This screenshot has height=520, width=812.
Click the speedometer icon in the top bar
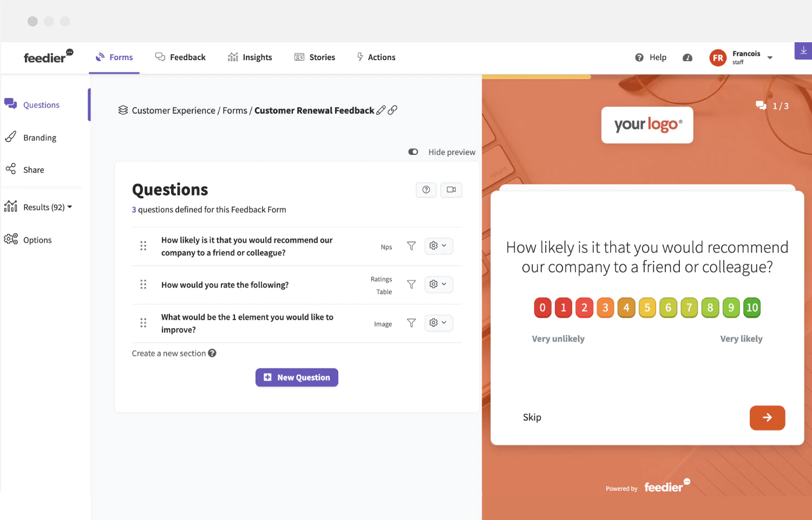687,57
